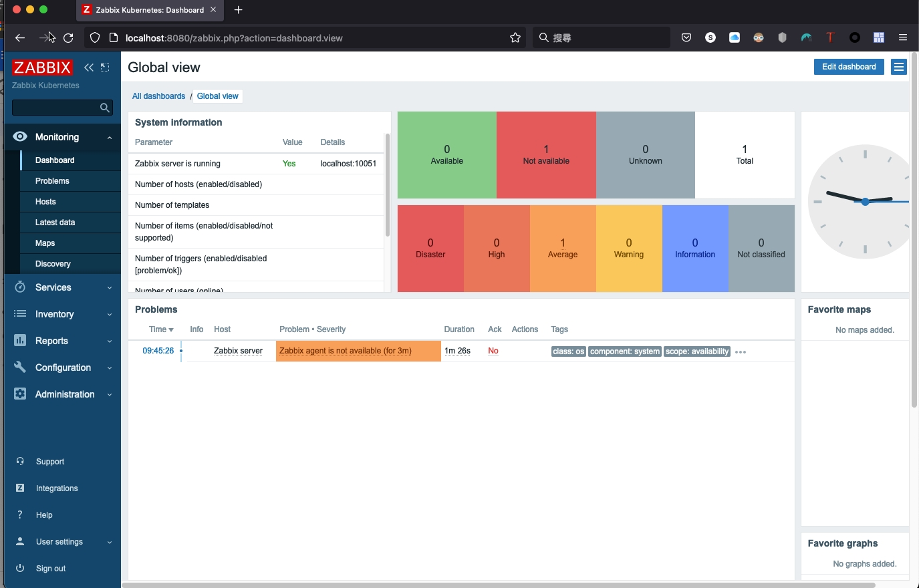Click the ZABBIX logo
Screen dimensions: 919x588
(42, 67)
